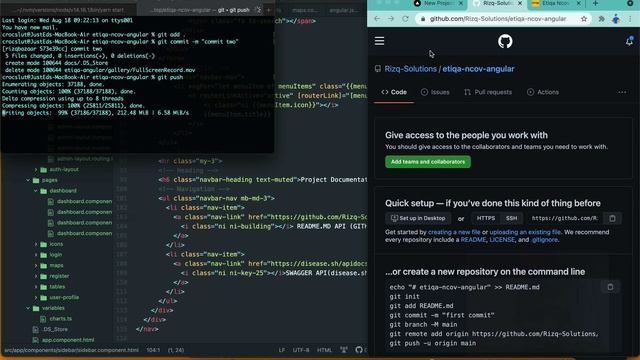This screenshot has width=640, height=360.
Task: Click the site lock icon in address bar
Action: click(x=423, y=19)
